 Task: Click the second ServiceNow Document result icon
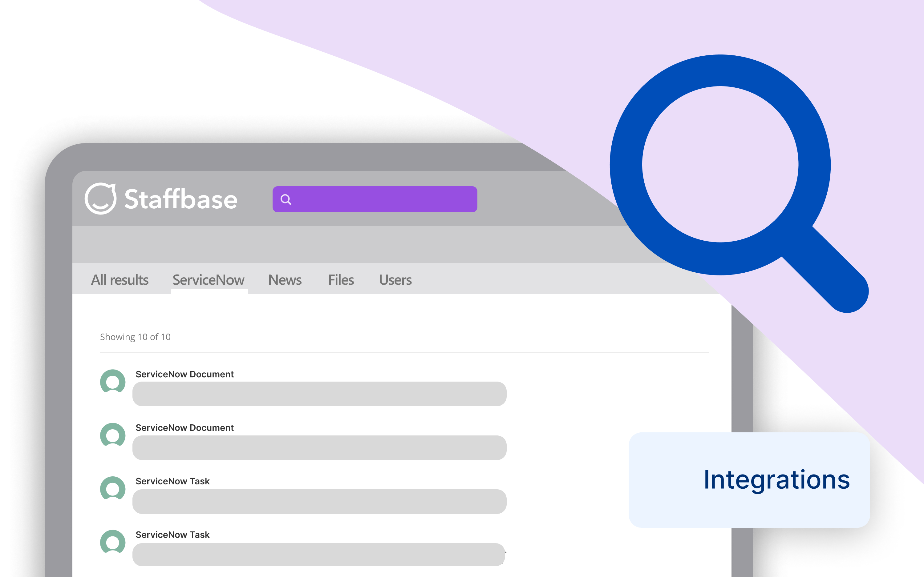(x=113, y=435)
